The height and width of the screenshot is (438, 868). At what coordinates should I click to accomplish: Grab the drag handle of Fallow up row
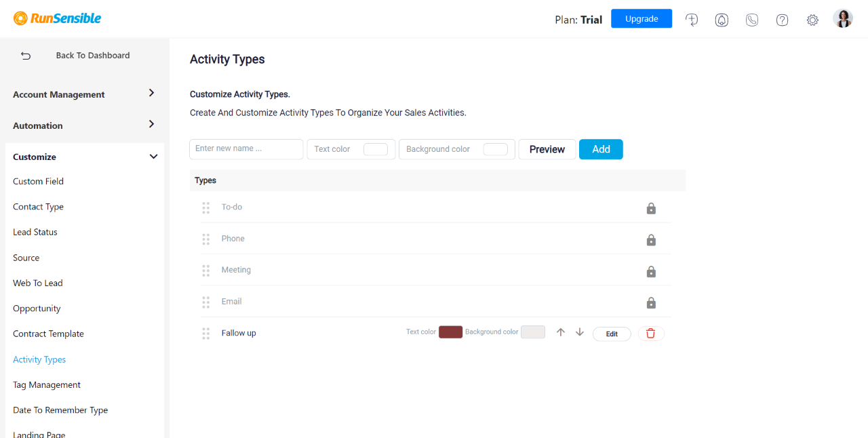click(206, 334)
